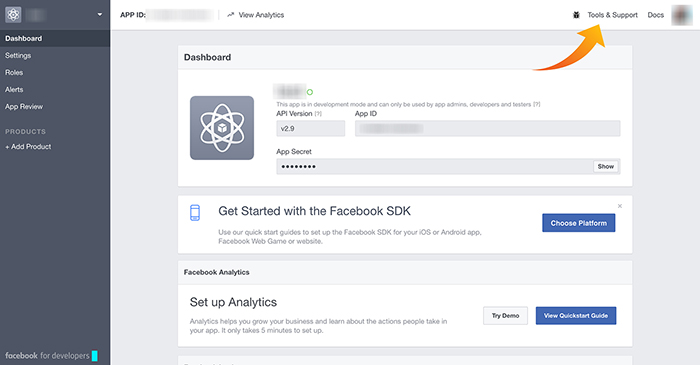Click the development mode help marker
This screenshot has height=365, width=700.
537,104
